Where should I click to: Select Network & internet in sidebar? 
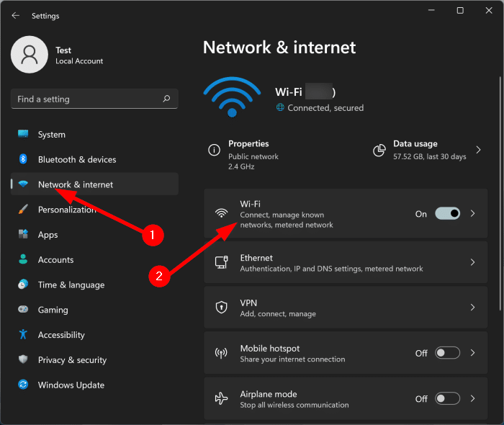tap(94, 184)
